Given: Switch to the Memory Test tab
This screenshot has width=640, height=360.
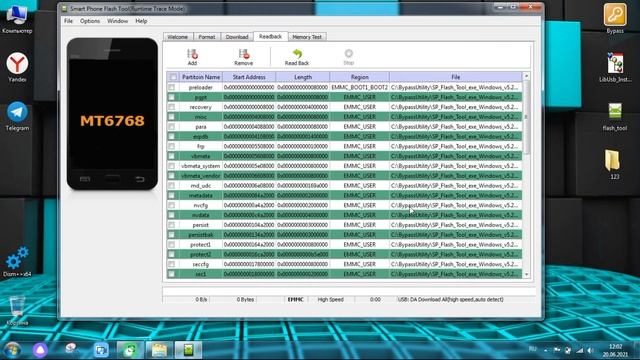Looking at the screenshot, I should (307, 37).
